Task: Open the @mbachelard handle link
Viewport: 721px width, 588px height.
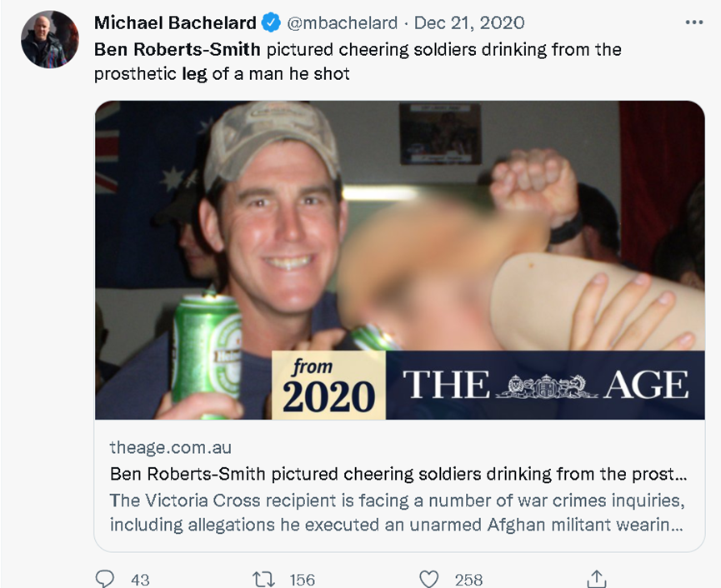Action: [342, 22]
